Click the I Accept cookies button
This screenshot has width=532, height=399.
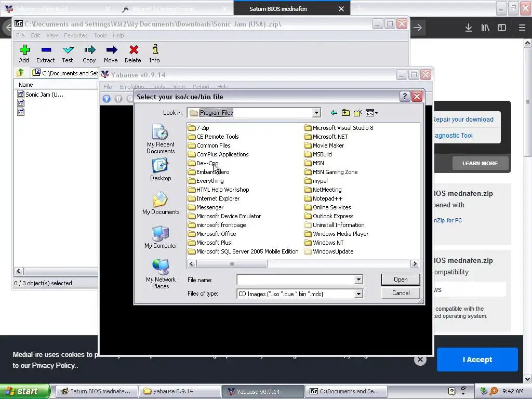[x=477, y=360]
